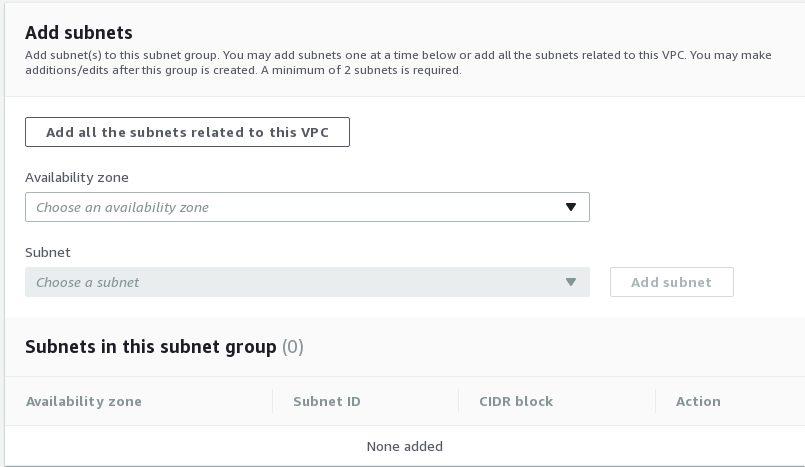805x467 pixels.
Task: Click the (0) subnet count indicator
Action: pyautogui.click(x=293, y=347)
